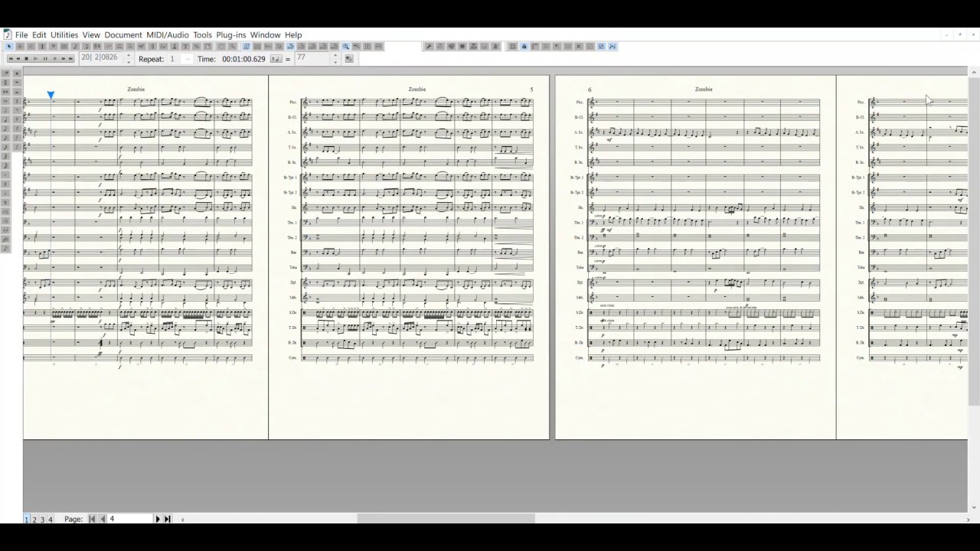
Task: Open the Repeat count dropdown
Action: tap(188, 59)
